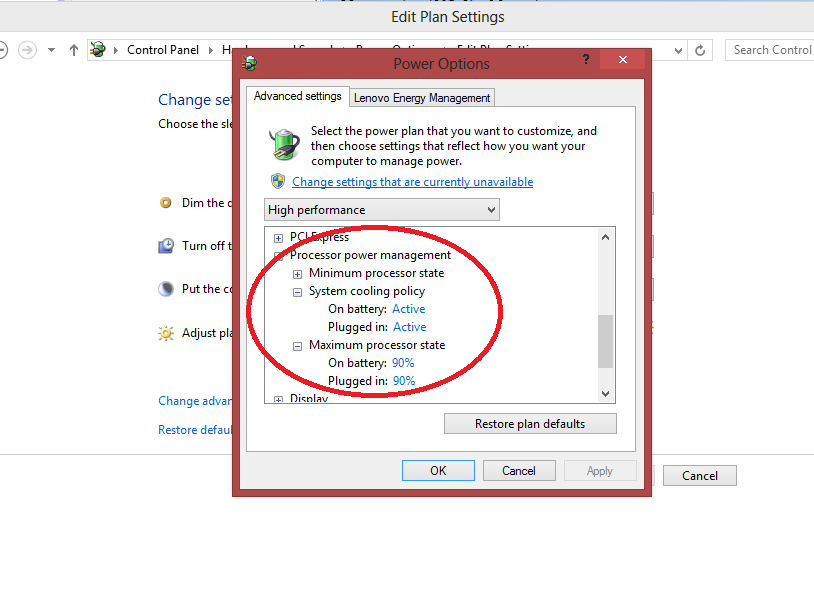Click the settings list scroll up arrow
814x593 pixels.
click(x=605, y=237)
